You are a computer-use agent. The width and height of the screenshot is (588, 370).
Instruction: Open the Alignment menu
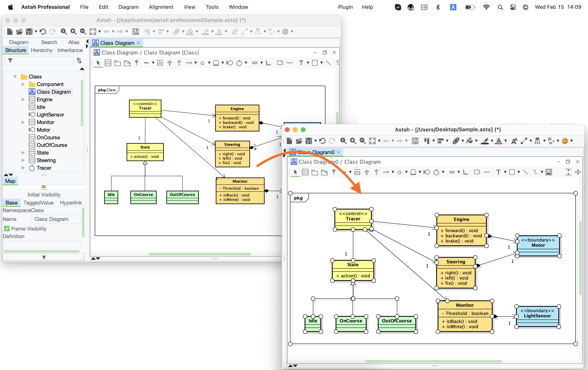[x=161, y=7]
